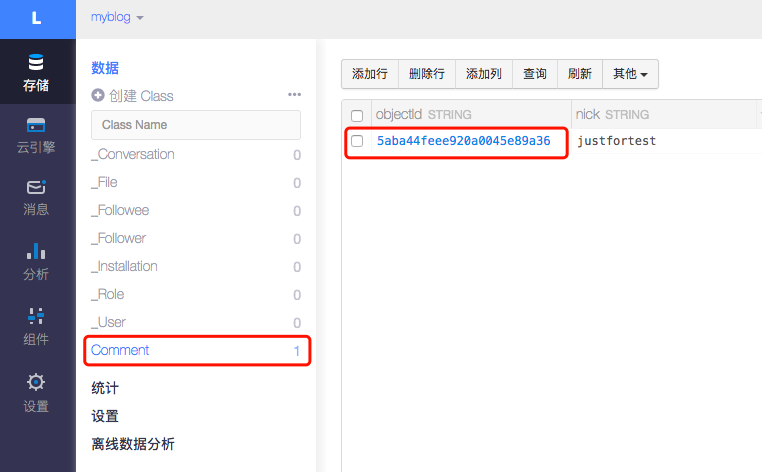The image size is (762, 472).
Task: Select the Comment class
Action: (196, 350)
